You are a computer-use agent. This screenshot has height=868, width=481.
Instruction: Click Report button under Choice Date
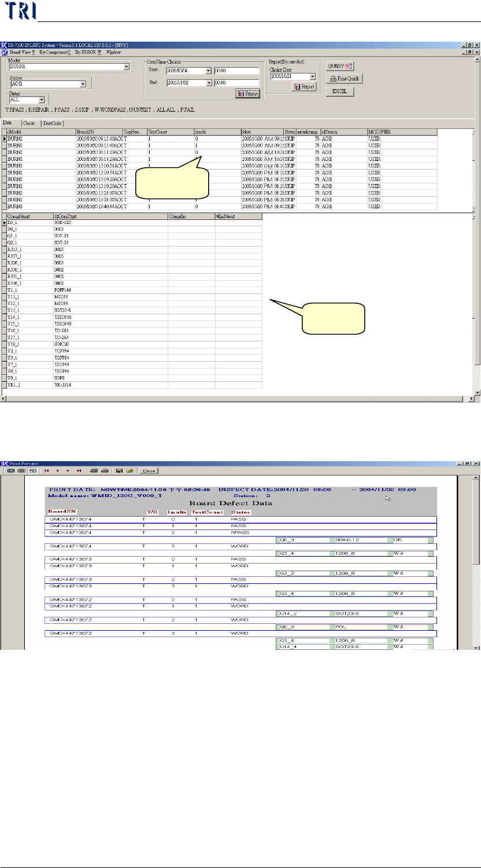[305, 86]
